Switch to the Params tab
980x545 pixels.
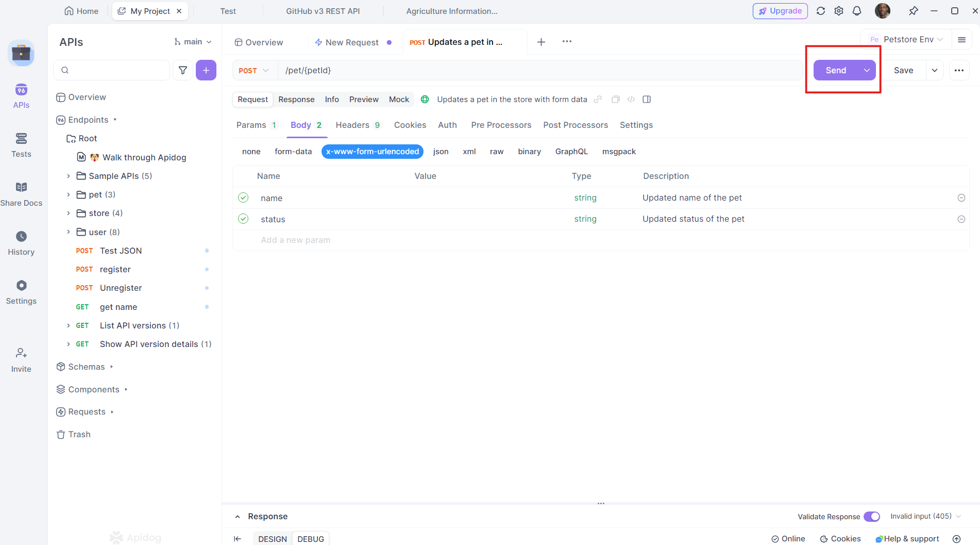click(256, 125)
